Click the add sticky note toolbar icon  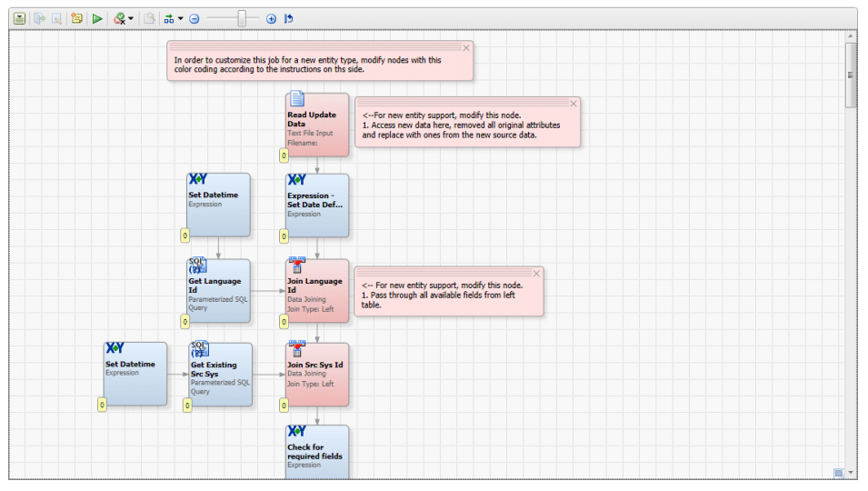pos(76,19)
